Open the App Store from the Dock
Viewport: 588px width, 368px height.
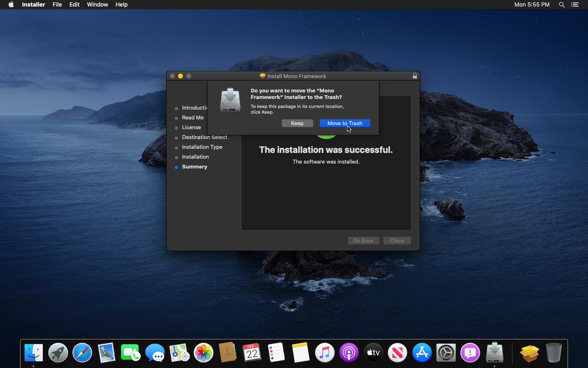coord(422,352)
